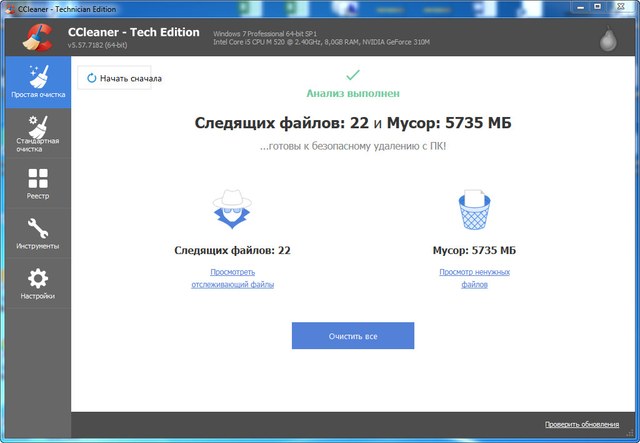Open the Простая очистка section
The height and width of the screenshot is (443, 640).
click(x=38, y=82)
